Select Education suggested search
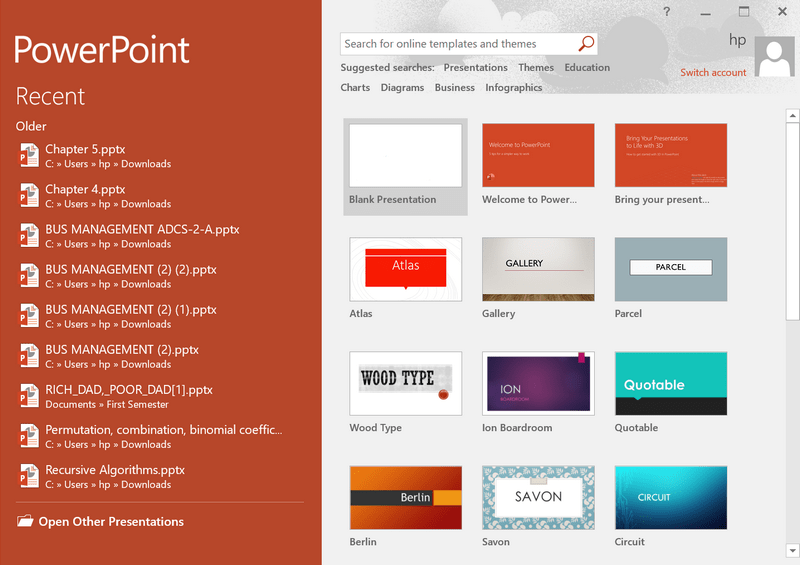 point(587,67)
